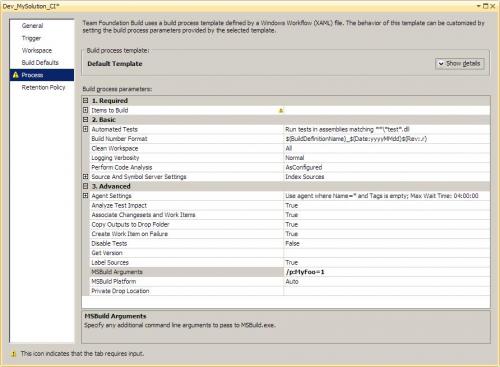The image size is (500, 367).
Task: Click the True value for Label Sources
Action: point(292,262)
